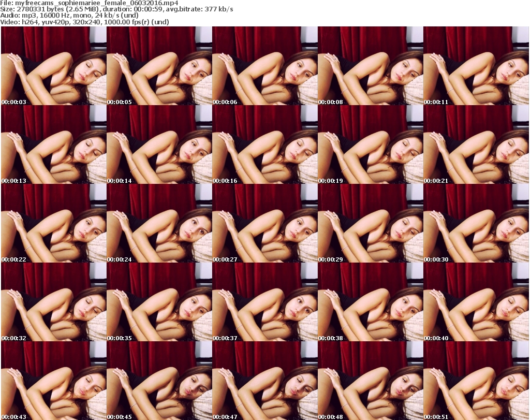Click the thumbnail marked 00:00:13
530x420 pixels.
click(53, 145)
